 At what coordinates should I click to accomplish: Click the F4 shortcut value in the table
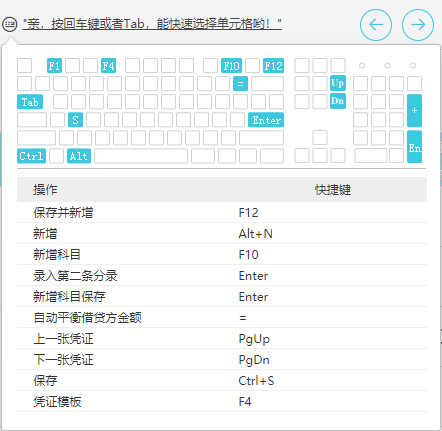245,402
